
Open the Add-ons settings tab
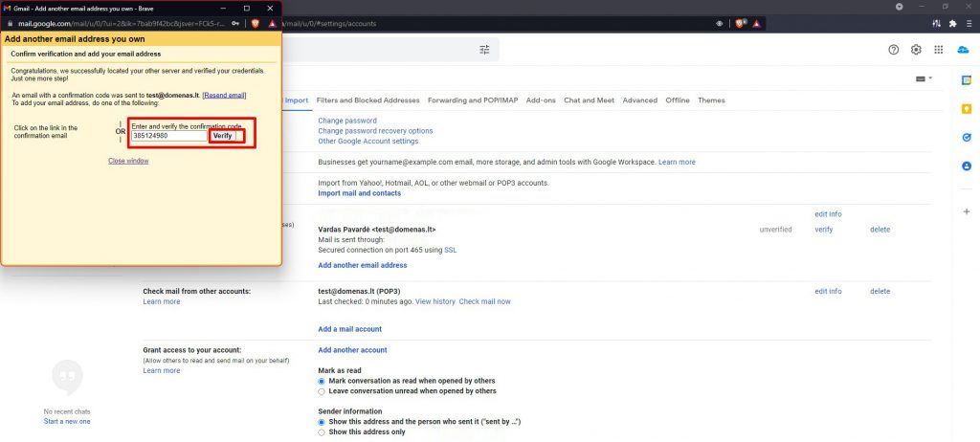[541, 100]
